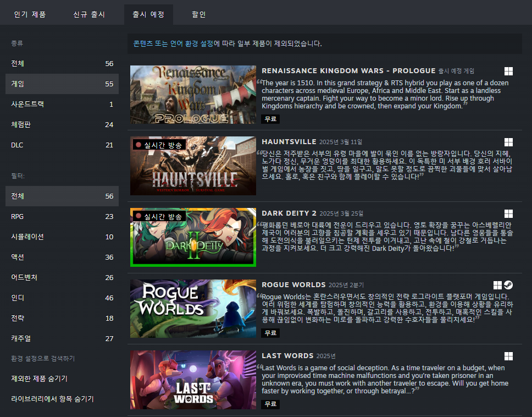The height and width of the screenshot is (417, 532).
Task: Click the Windows platform icon for Last Words
Action: click(x=508, y=356)
